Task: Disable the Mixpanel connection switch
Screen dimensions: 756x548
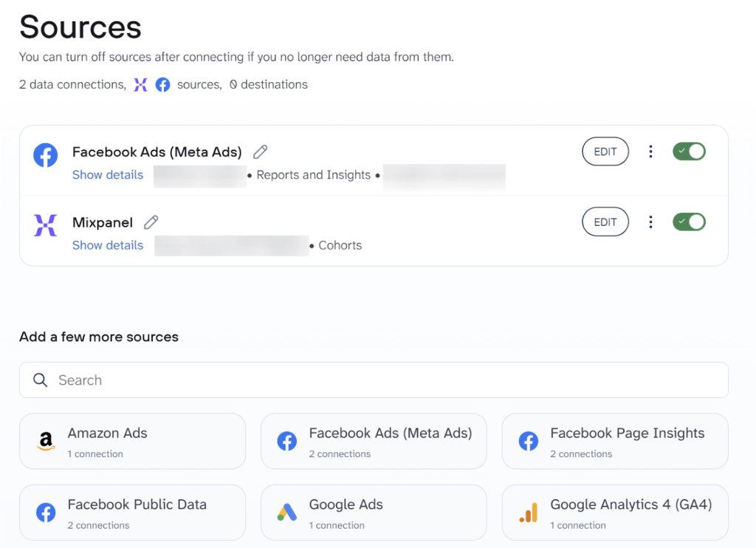Action: [689, 222]
